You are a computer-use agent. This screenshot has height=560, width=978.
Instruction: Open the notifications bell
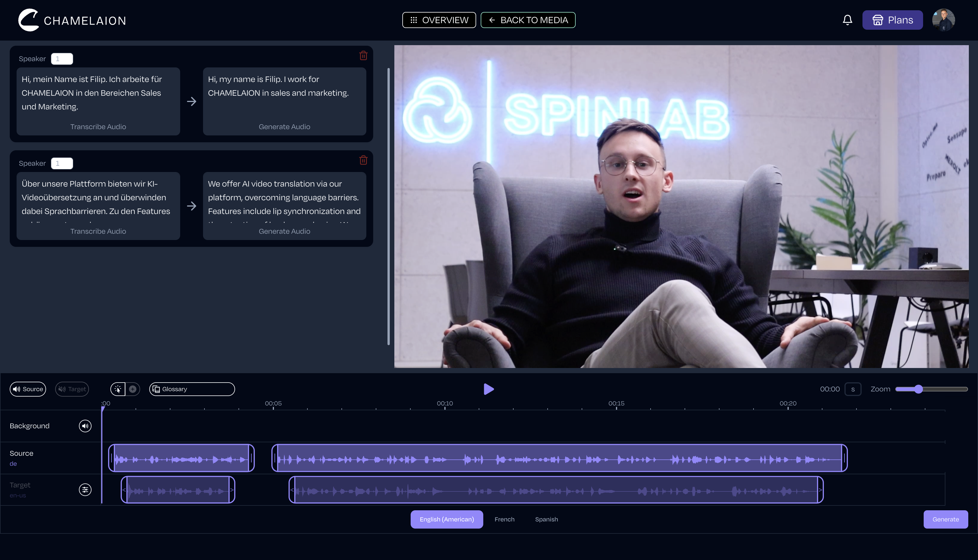[x=847, y=20]
